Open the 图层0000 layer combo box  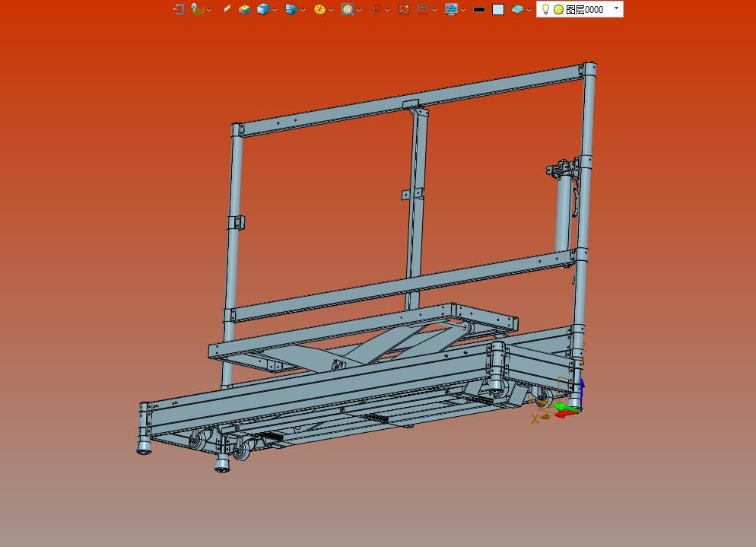coord(580,9)
